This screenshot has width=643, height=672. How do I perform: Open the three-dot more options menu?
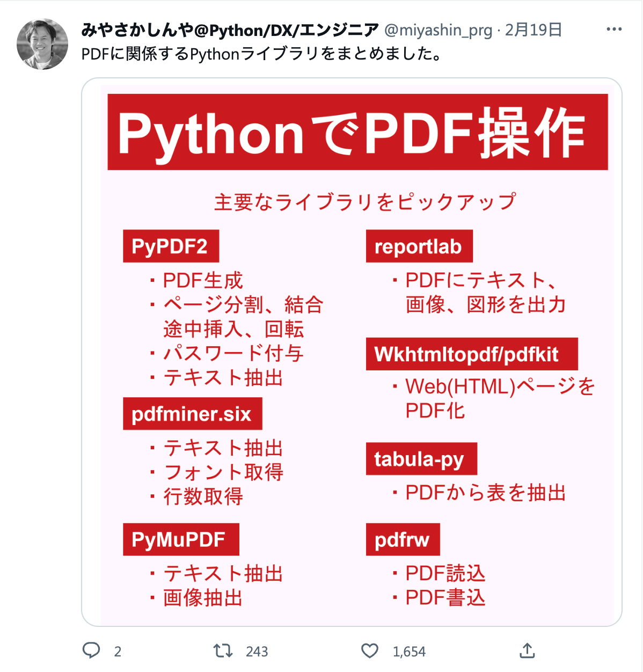[614, 30]
